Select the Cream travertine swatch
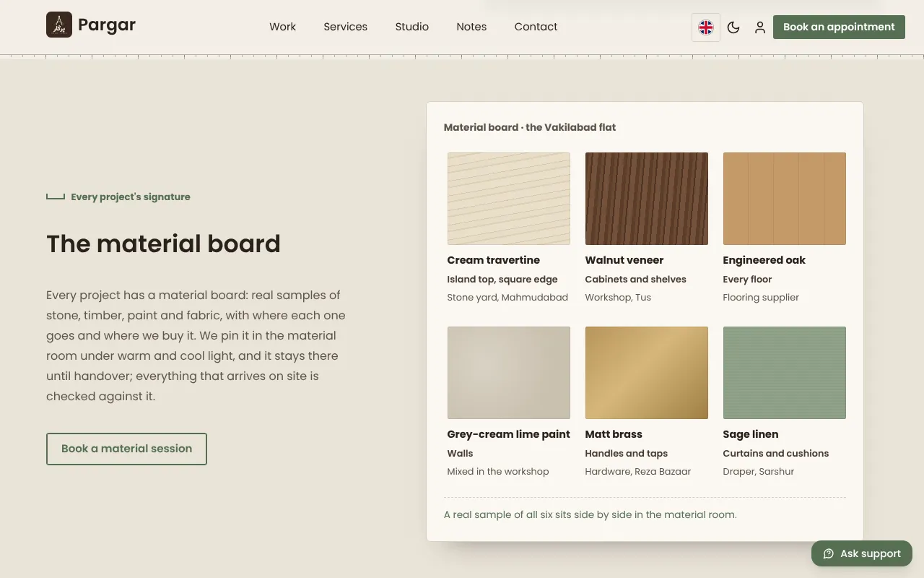Viewport: 924px width, 578px height. tap(509, 199)
